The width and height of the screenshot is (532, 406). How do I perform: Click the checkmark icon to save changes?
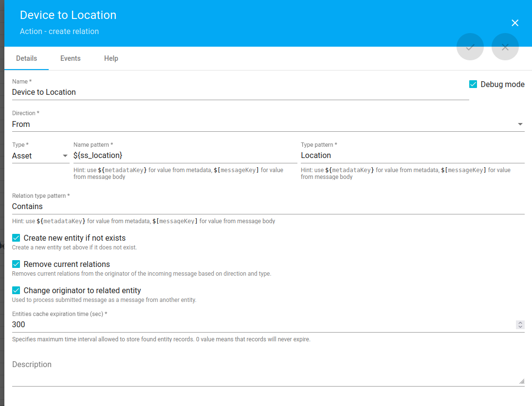click(x=470, y=47)
